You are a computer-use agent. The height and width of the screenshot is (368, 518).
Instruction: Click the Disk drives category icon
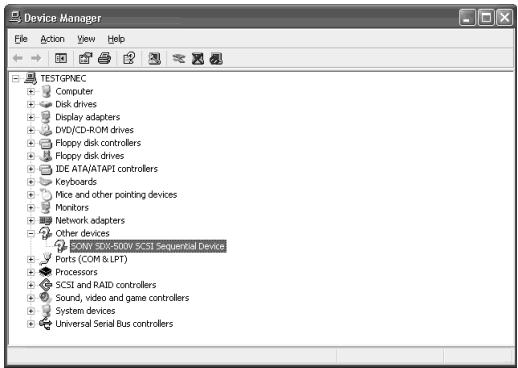[x=46, y=104]
